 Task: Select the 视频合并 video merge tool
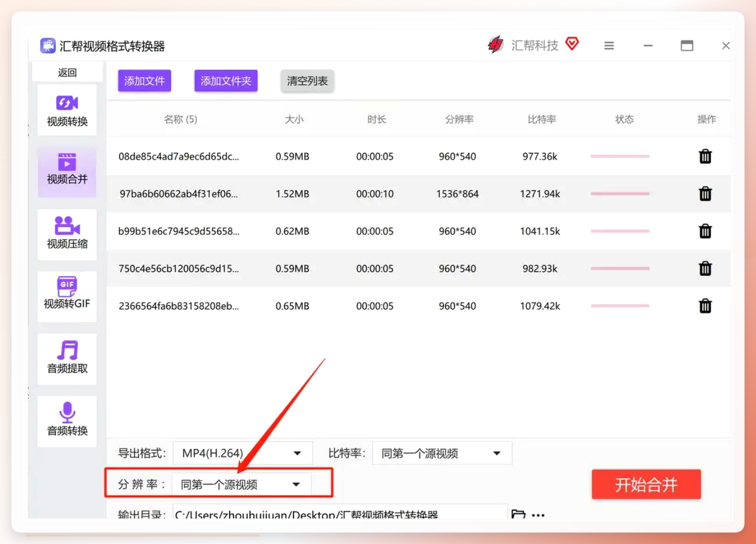point(67,171)
